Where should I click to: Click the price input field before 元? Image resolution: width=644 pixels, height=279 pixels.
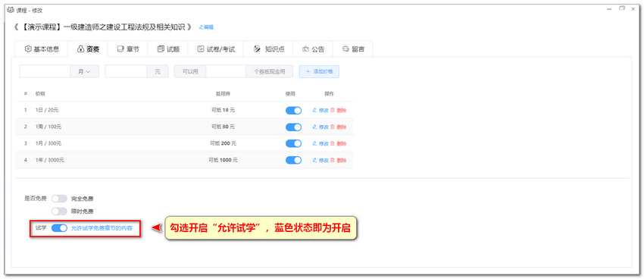(126, 71)
